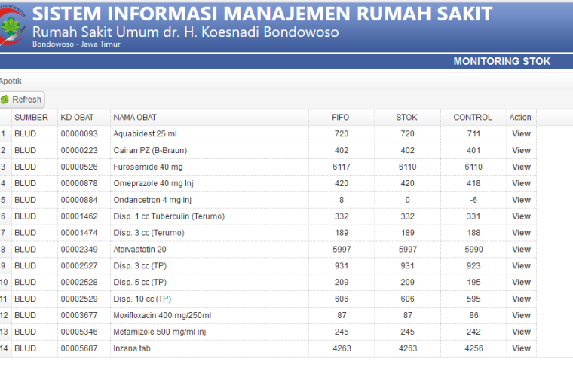
Task: Select drug code 00002528 cell
Action: pos(79,283)
